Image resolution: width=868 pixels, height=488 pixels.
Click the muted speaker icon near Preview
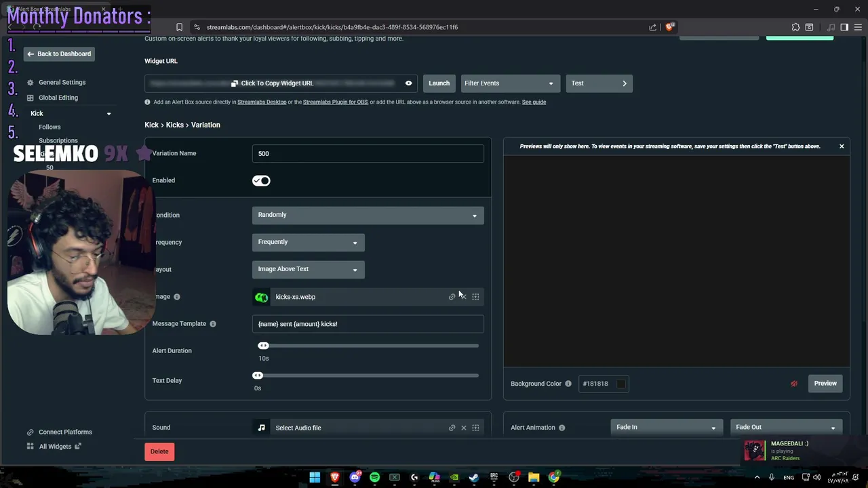coord(794,384)
